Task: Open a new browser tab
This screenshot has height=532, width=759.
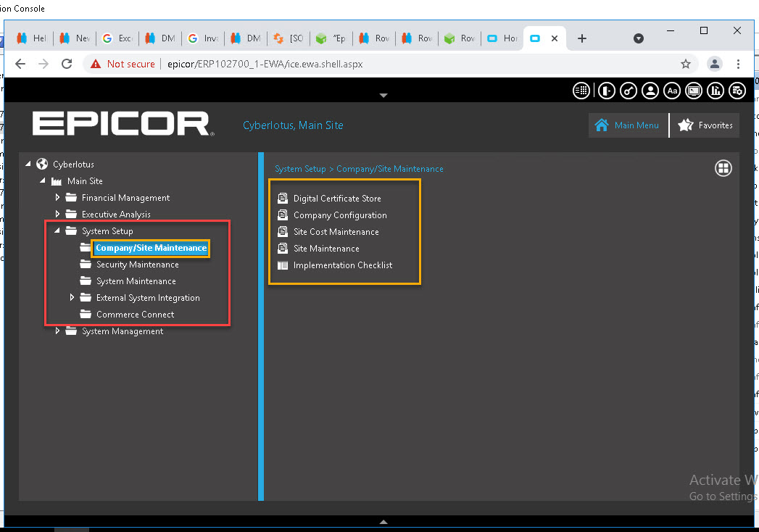Action: 582,38
